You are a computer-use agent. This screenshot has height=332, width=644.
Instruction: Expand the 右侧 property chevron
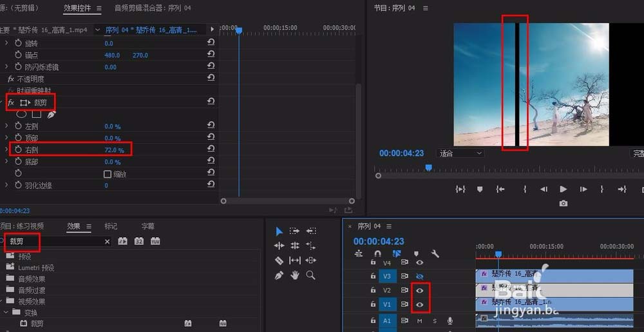point(6,150)
